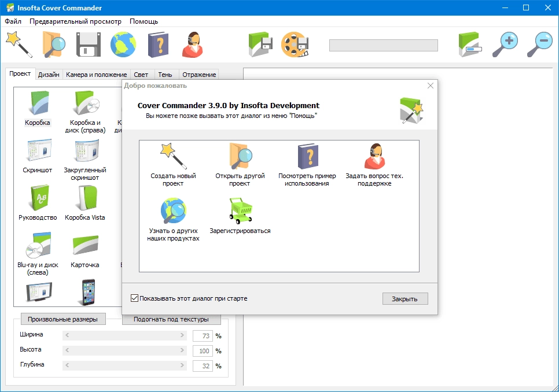Image resolution: width=559 pixels, height=392 pixels.
Task: Pick the Карточка template
Action: click(85, 251)
